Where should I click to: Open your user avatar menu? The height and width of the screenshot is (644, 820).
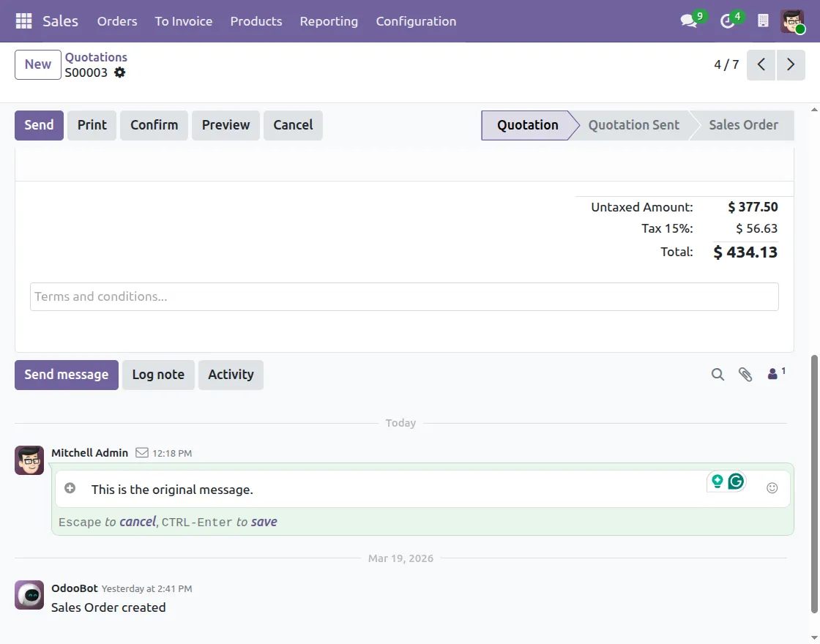coord(791,20)
